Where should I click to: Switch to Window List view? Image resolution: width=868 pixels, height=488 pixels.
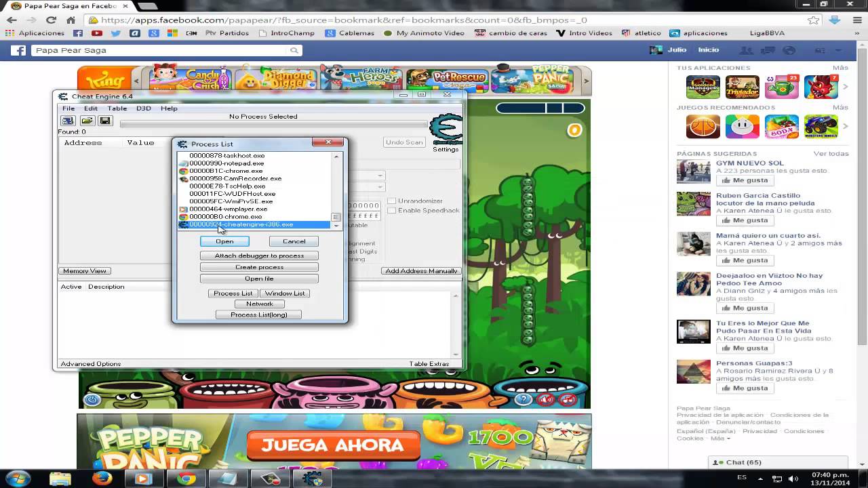(285, 293)
